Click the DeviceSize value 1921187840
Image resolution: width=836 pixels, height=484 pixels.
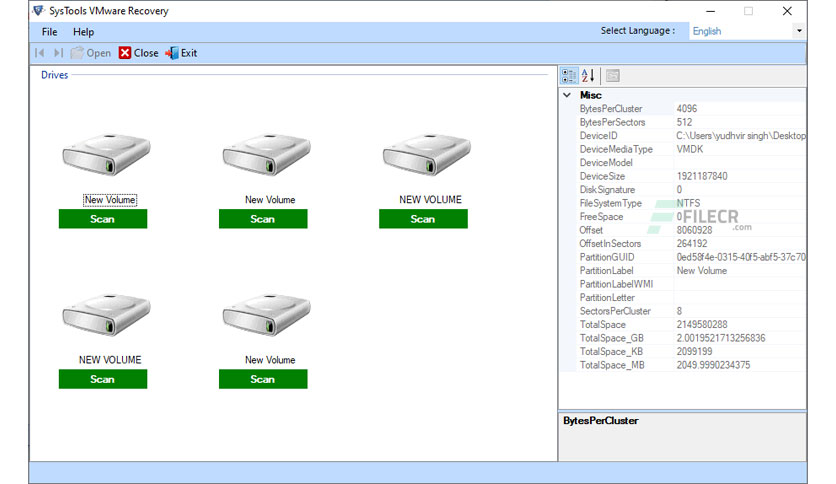click(x=702, y=176)
